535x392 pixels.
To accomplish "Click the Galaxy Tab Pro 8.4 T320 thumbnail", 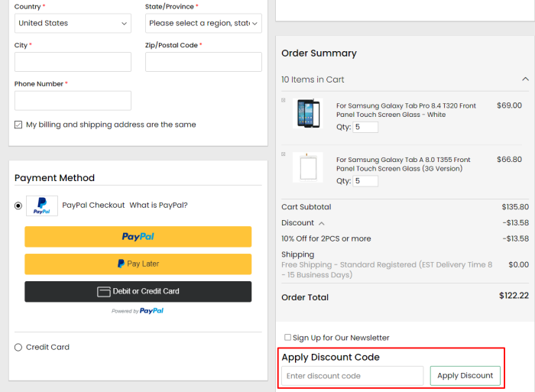I will (308, 113).
